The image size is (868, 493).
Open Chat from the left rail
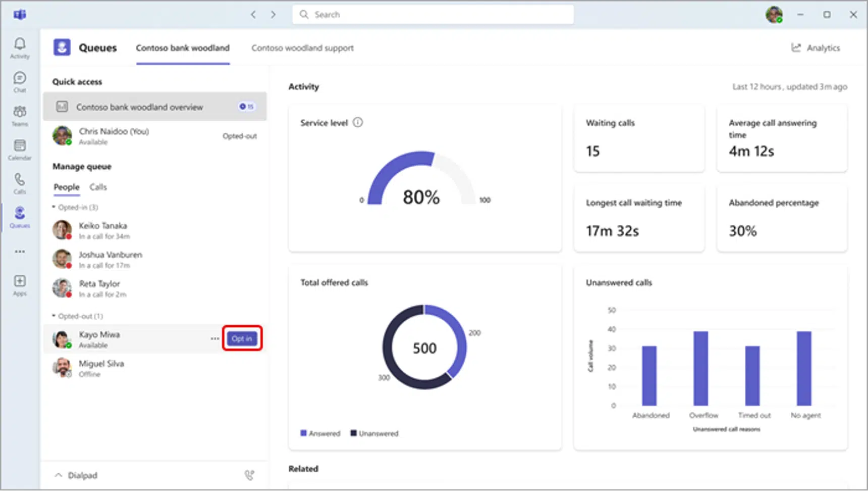click(x=20, y=82)
